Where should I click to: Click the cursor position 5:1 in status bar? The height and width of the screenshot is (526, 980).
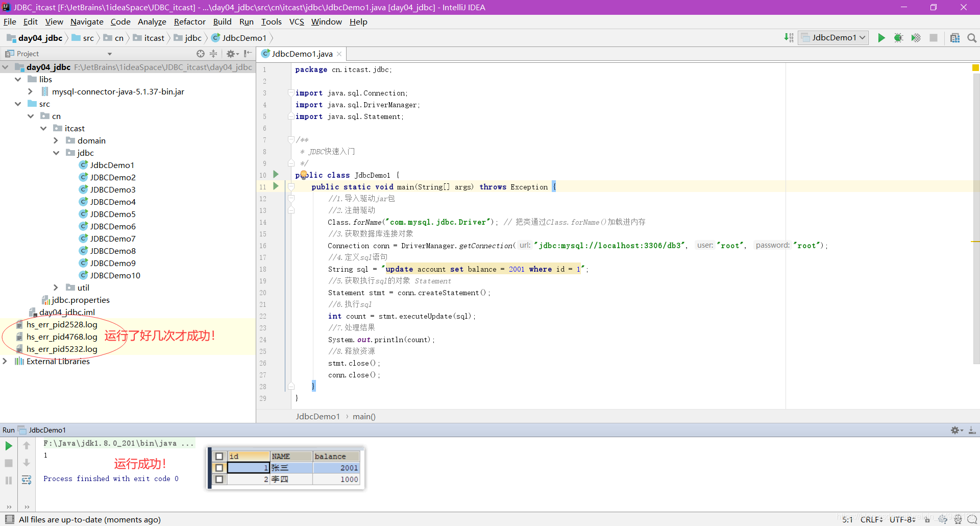(847, 519)
